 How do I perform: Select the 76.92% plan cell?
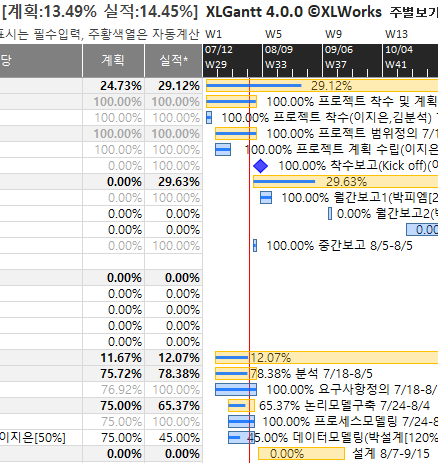click(x=113, y=390)
